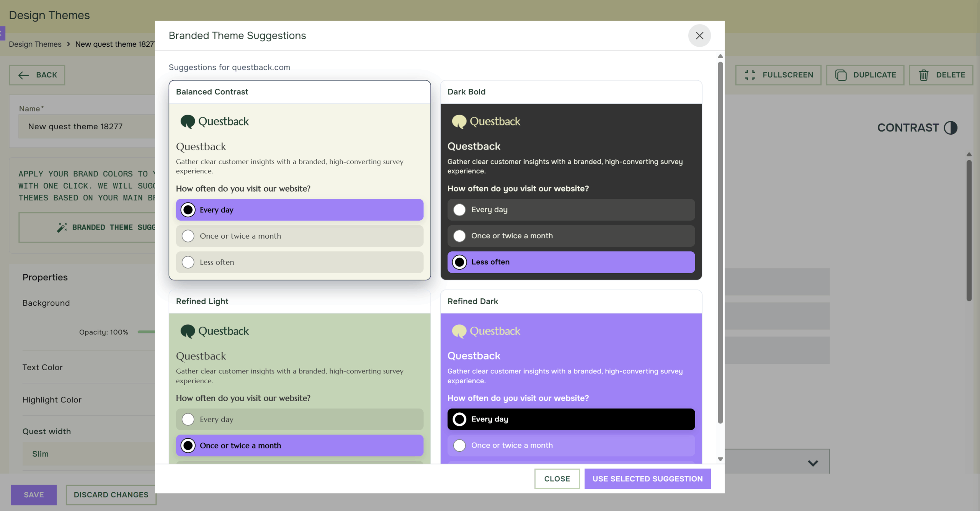Select 'Once or twice a month' in Balanced Contrast

pos(188,236)
